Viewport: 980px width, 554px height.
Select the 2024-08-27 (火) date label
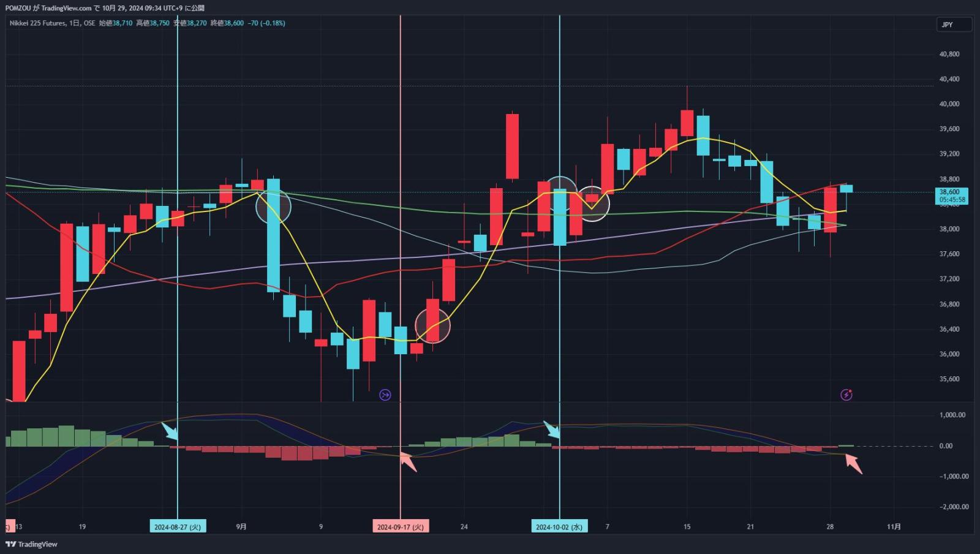click(x=178, y=526)
